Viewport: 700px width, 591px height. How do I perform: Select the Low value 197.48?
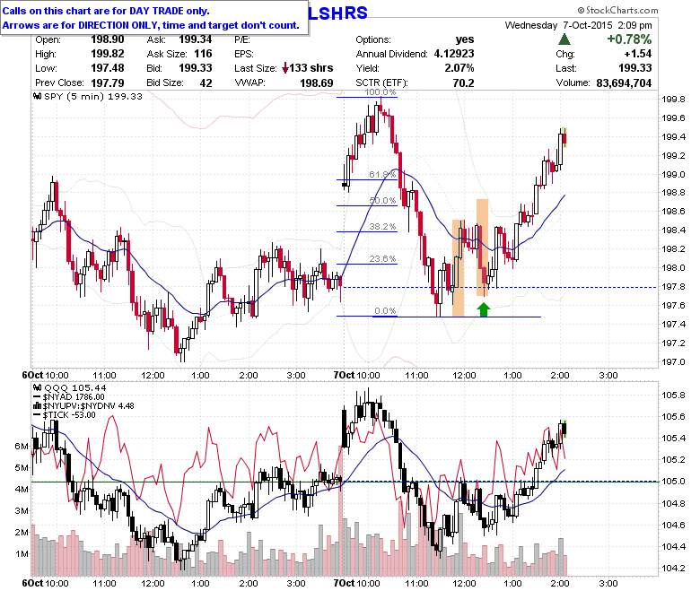[107, 68]
